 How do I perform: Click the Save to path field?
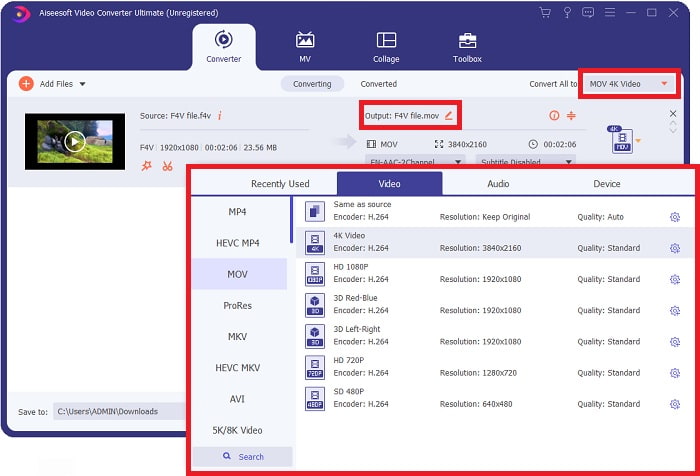click(119, 411)
